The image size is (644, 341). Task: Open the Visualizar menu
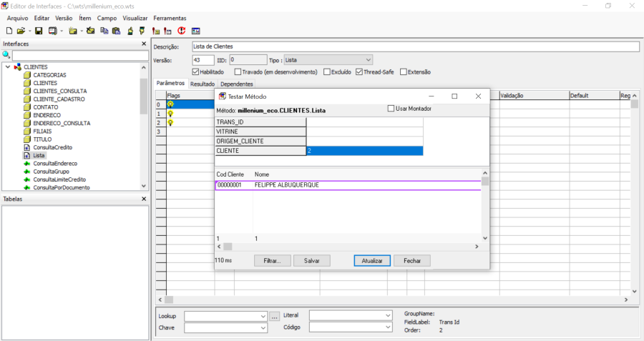click(135, 18)
